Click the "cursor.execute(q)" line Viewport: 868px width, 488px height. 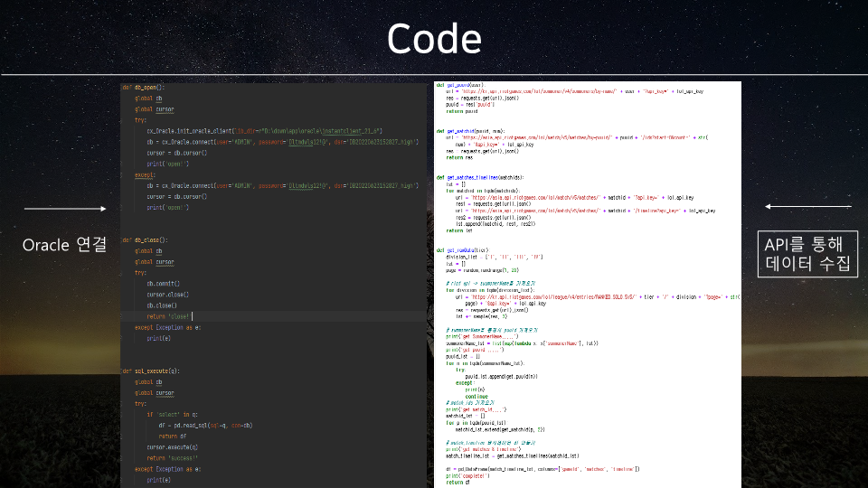172,447
